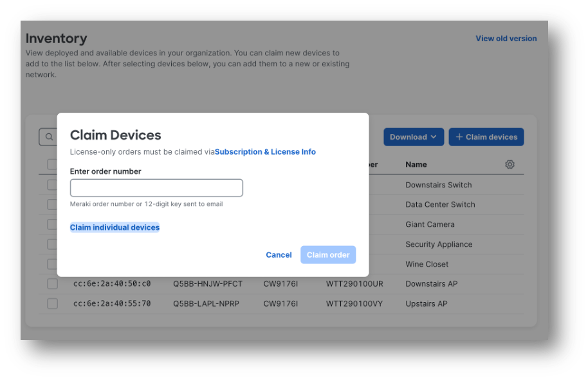Open the Downstairs Switch device name
The image size is (588, 380).
[438, 185]
